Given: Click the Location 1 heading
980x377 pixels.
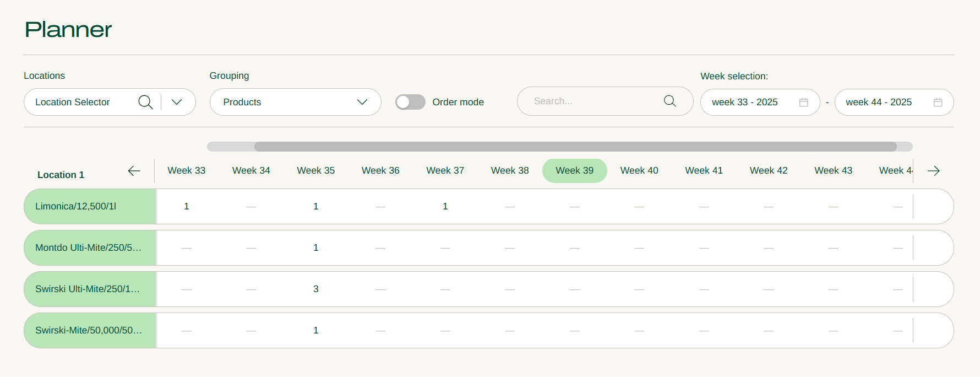Looking at the screenshot, I should coord(61,175).
